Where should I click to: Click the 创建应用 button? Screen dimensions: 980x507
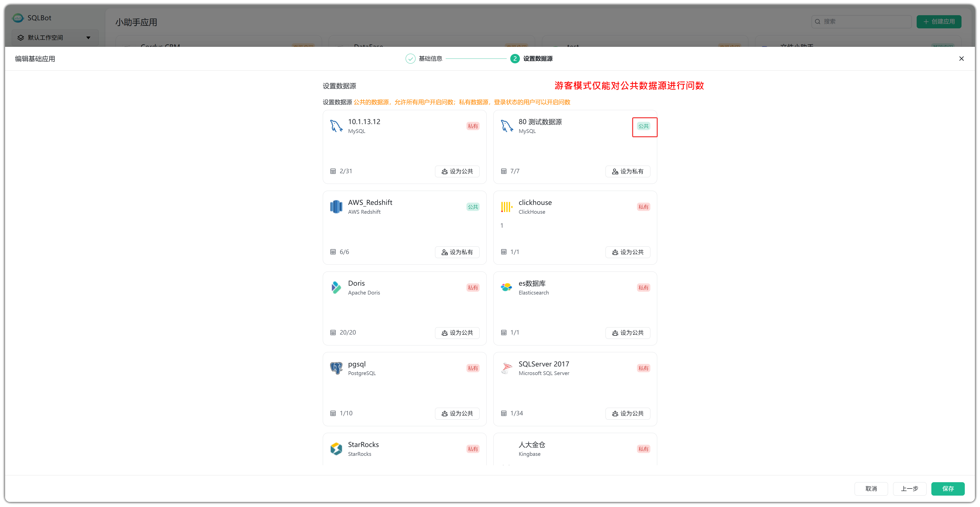point(938,22)
